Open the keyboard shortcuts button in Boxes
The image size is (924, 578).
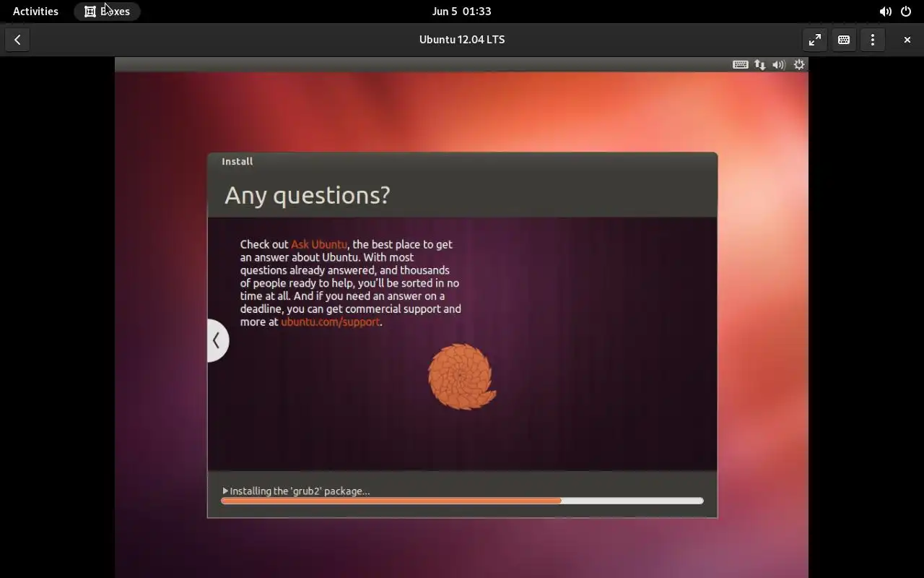843,40
